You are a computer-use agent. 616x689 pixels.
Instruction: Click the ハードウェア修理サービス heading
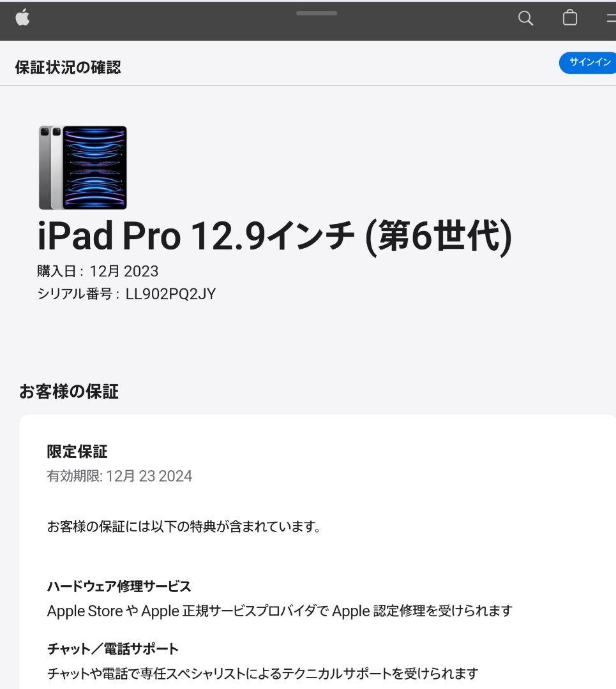[x=119, y=586]
